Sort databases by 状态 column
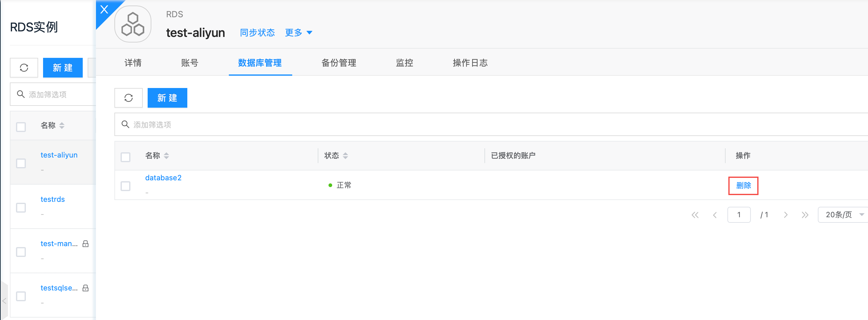868x320 pixels. pos(345,155)
